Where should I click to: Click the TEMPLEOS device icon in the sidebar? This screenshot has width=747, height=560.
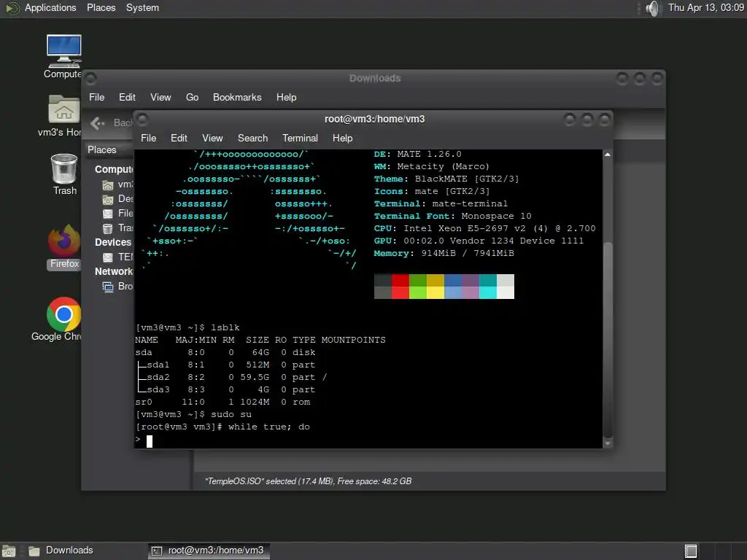(x=108, y=257)
